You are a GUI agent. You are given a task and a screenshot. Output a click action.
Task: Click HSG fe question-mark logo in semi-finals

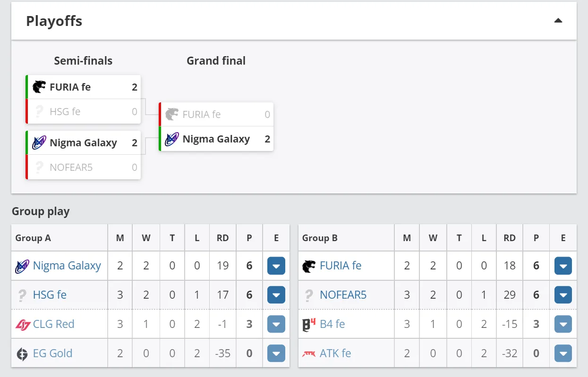pos(39,112)
